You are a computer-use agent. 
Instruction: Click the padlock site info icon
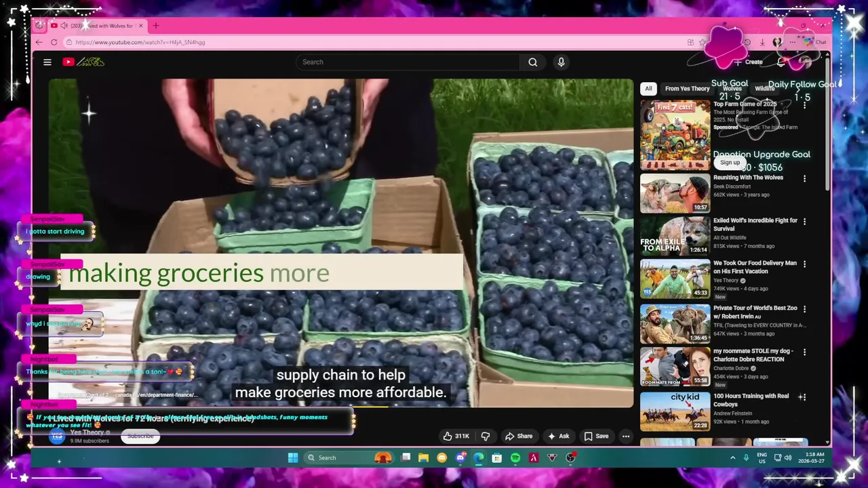(69, 42)
